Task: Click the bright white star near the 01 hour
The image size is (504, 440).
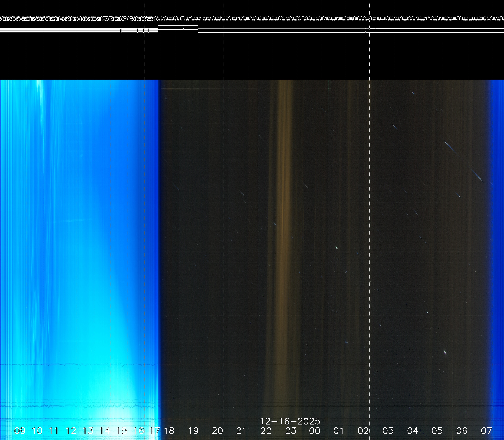Action: point(337,248)
